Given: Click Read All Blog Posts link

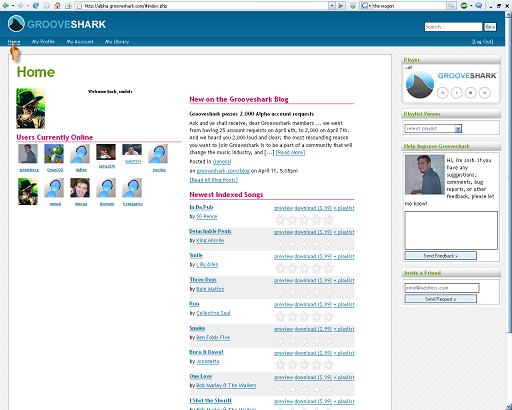Looking at the screenshot, I should pos(214,180).
